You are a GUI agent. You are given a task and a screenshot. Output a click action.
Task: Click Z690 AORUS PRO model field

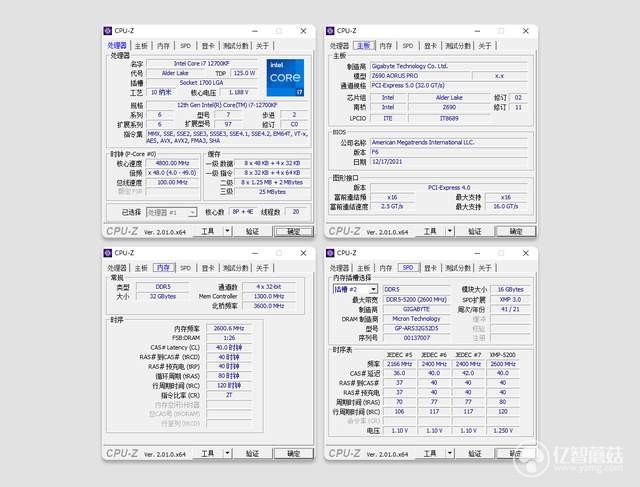[x=420, y=76]
